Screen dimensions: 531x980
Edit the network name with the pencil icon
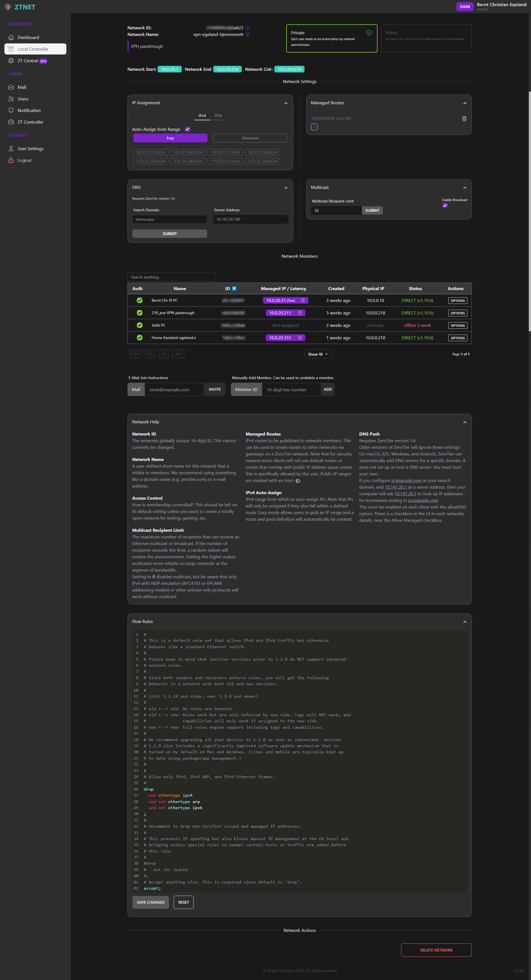[x=248, y=34]
